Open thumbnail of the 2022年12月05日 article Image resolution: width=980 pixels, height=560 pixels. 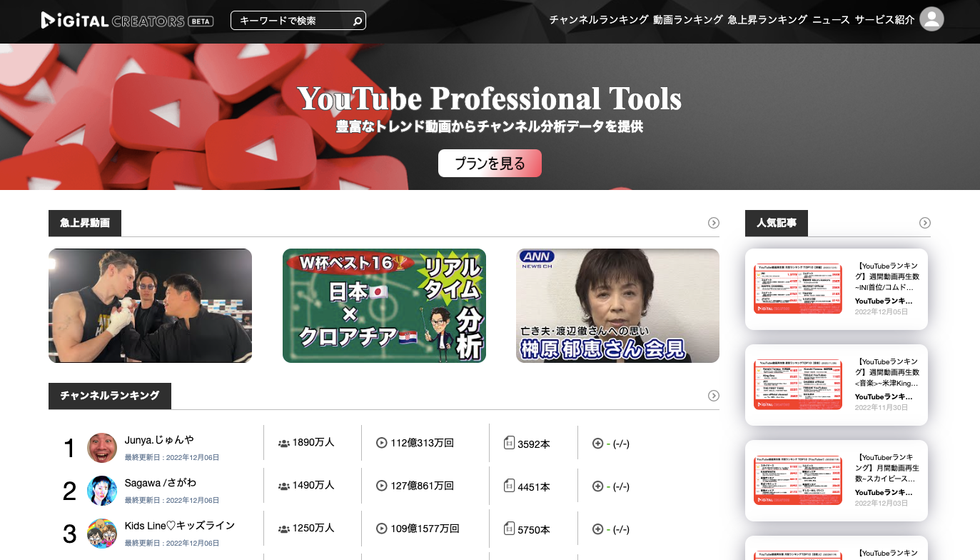798,289
